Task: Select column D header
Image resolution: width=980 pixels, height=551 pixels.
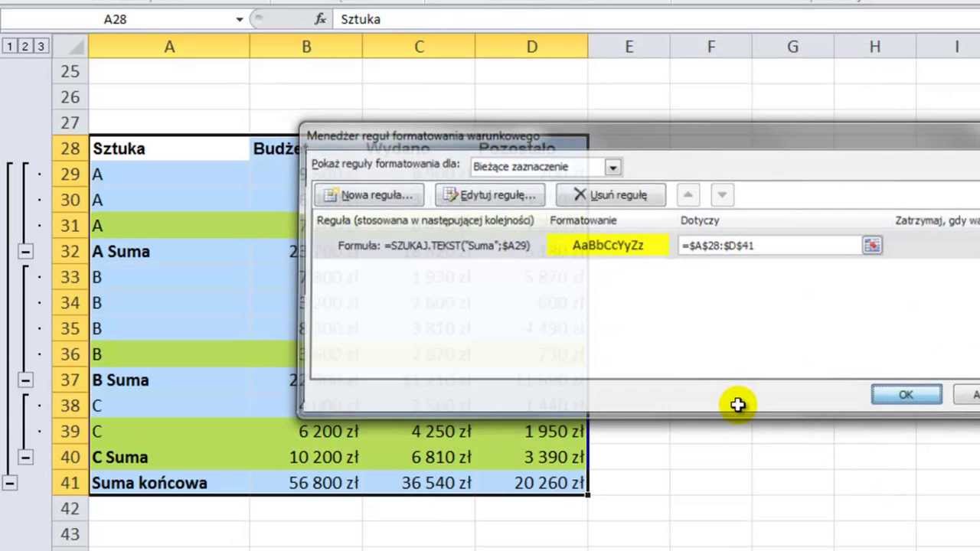Action: click(x=531, y=47)
